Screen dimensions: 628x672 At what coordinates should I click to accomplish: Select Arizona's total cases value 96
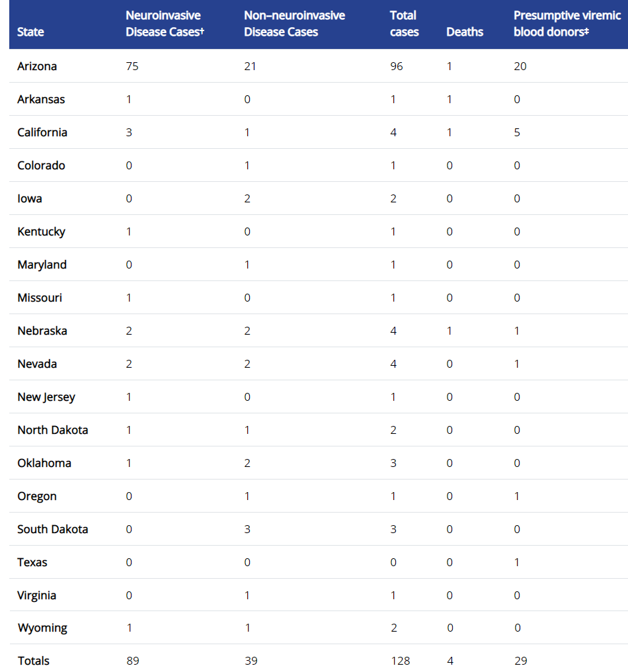pyautogui.click(x=396, y=66)
